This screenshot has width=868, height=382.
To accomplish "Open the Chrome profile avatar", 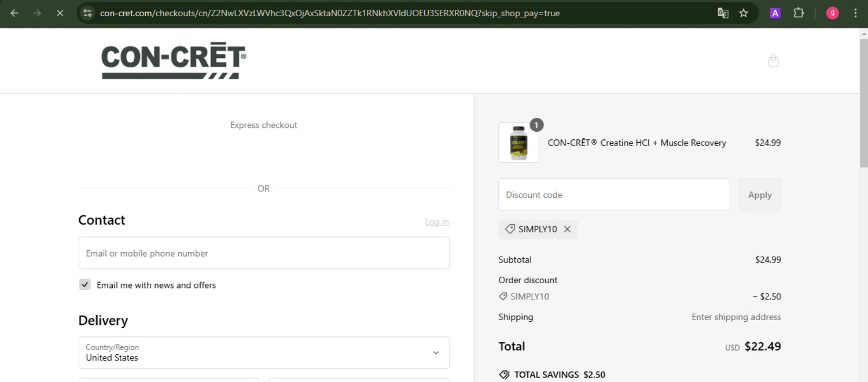I will pyautogui.click(x=833, y=13).
